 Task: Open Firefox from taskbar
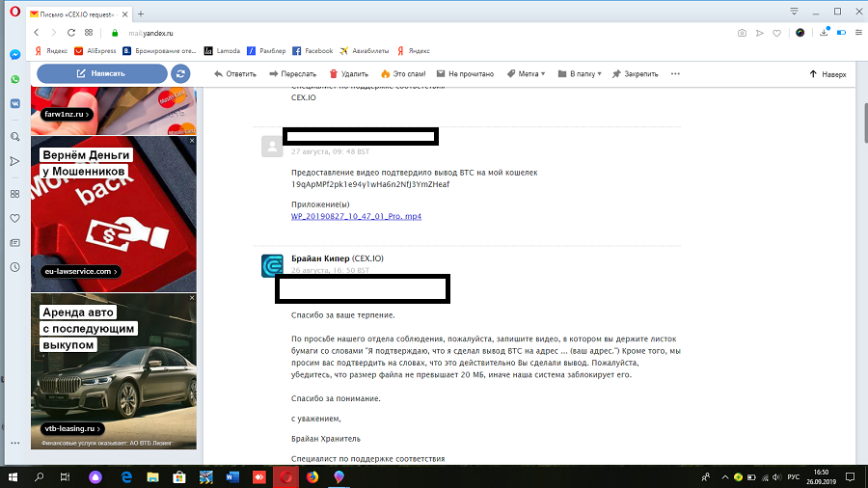click(312, 477)
